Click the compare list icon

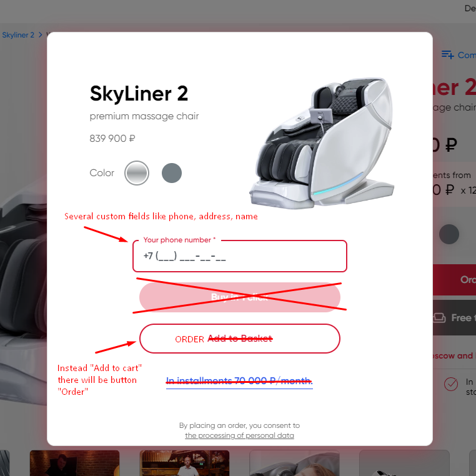[447, 54]
